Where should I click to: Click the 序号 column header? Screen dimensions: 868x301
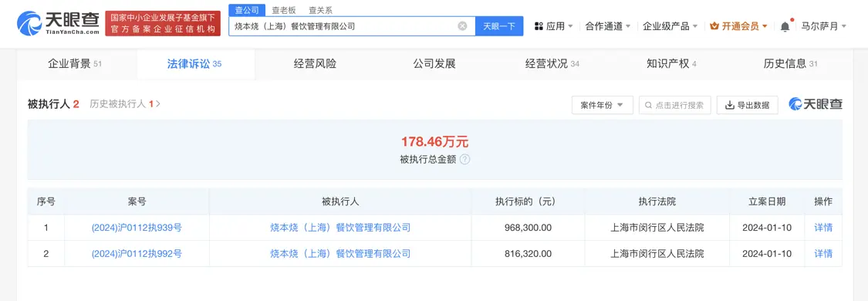46,202
